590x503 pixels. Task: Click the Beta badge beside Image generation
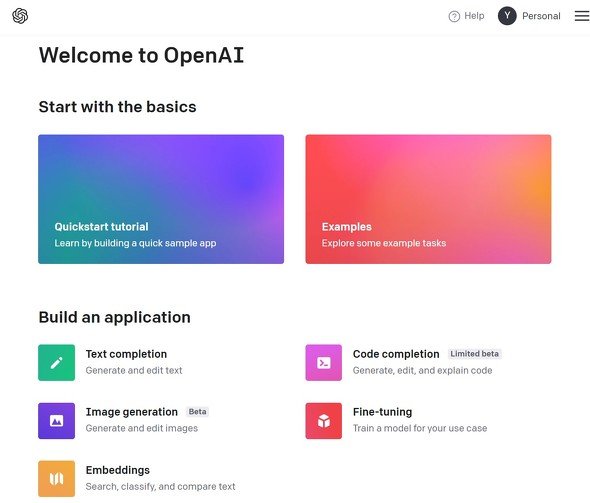[x=197, y=412]
